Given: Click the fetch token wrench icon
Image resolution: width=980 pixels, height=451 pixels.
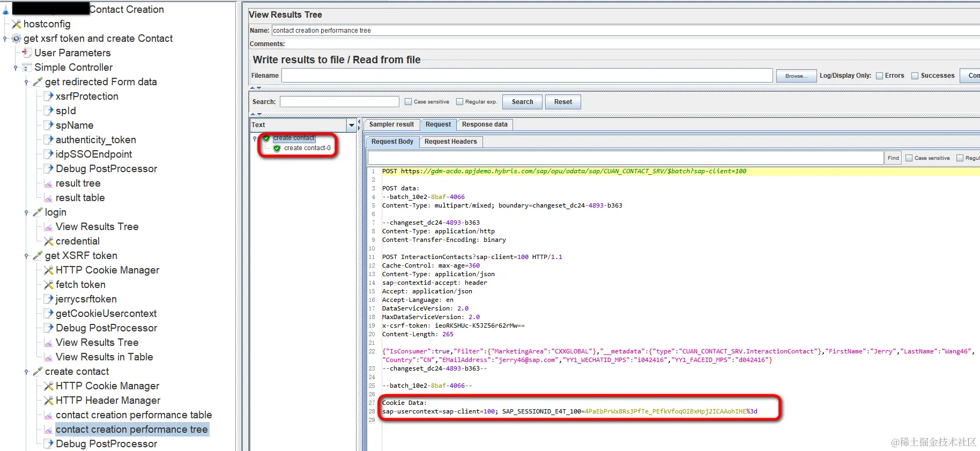Looking at the screenshot, I should pos(48,285).
